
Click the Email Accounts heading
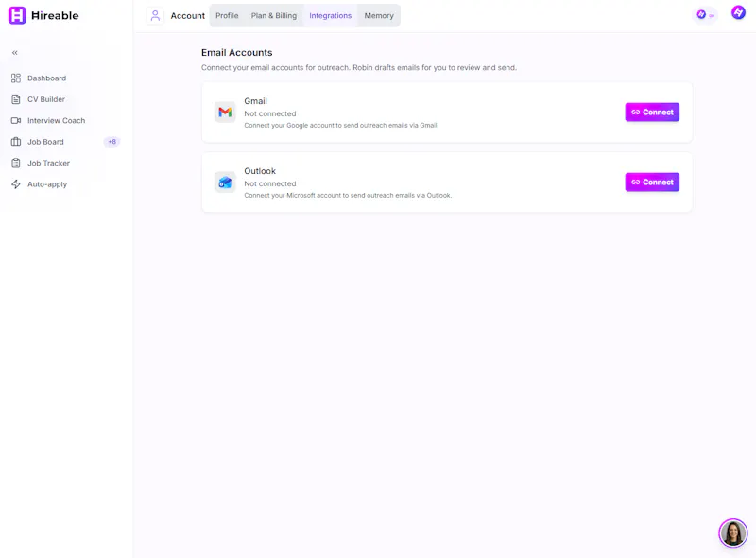237,53
